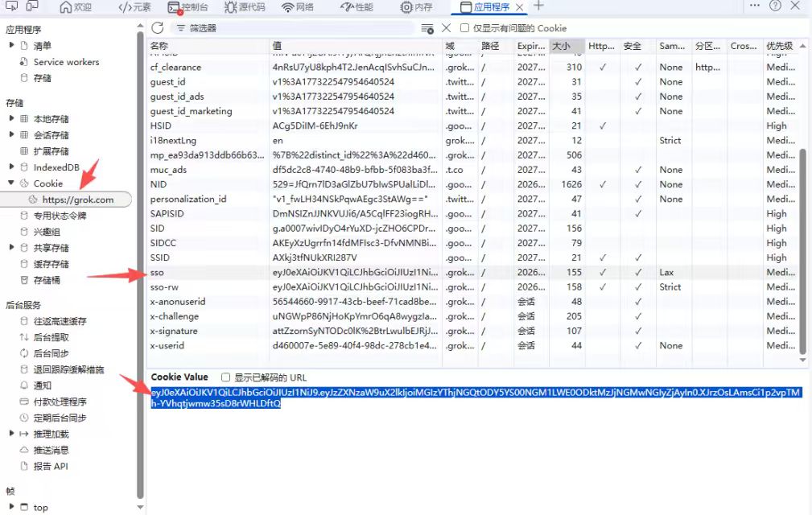Select 后台提取 in background services
Image resolution: width=812 pixels, height=515 pixels.
tap(51, 337)
